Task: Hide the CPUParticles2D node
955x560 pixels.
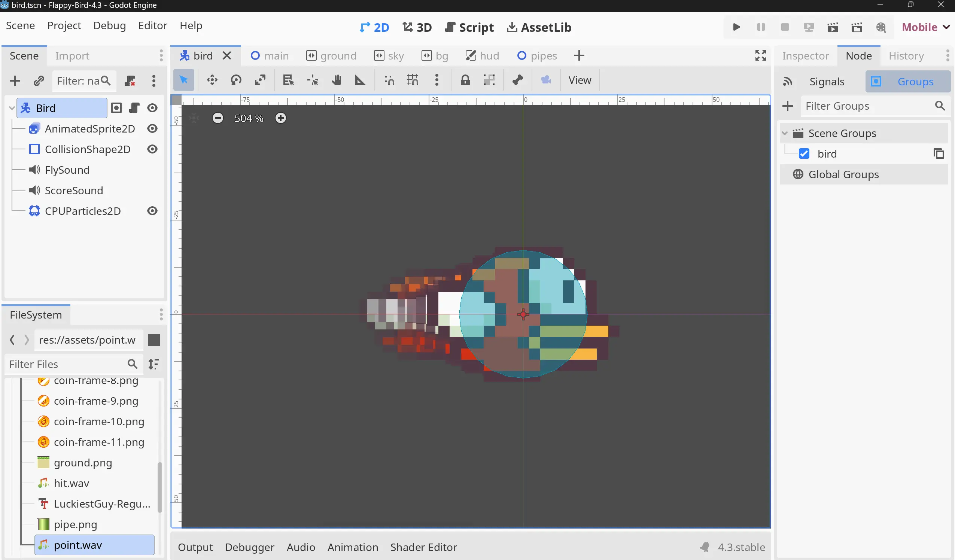Action: point(152,211)
